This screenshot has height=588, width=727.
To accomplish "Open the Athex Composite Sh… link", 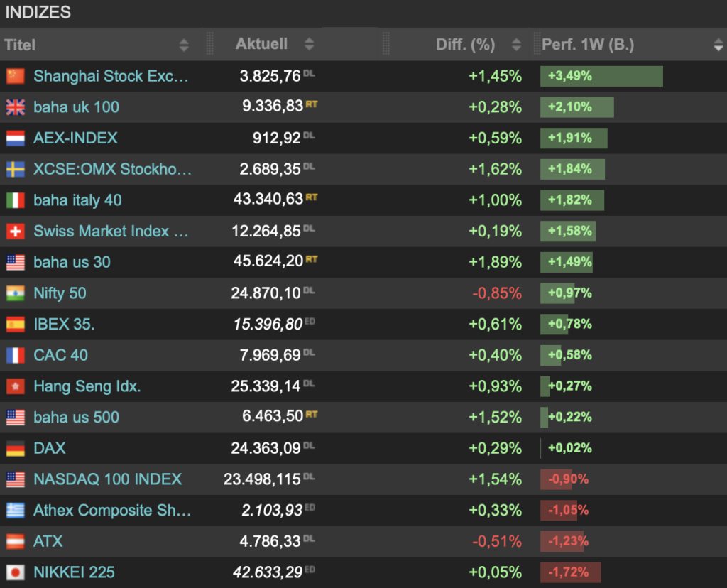I will tap(113, 511).
